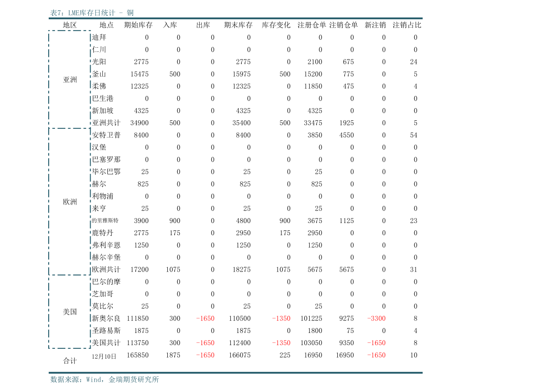Screen dimensions: 537x392
Task: Click the lower of the two -1350 values
Action: [x=281, y=343]
